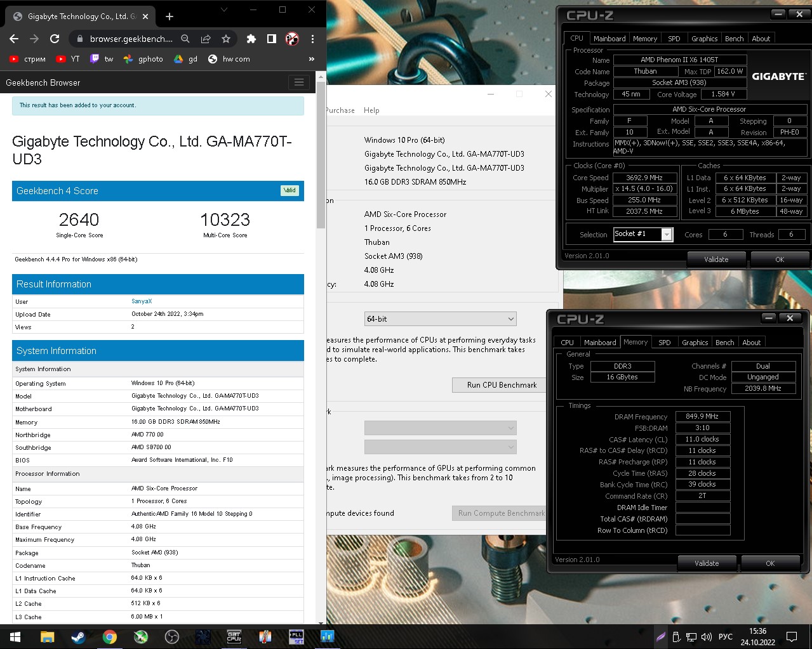Switch to SPD tab in top CPU-Z window

tap(674, 39)
